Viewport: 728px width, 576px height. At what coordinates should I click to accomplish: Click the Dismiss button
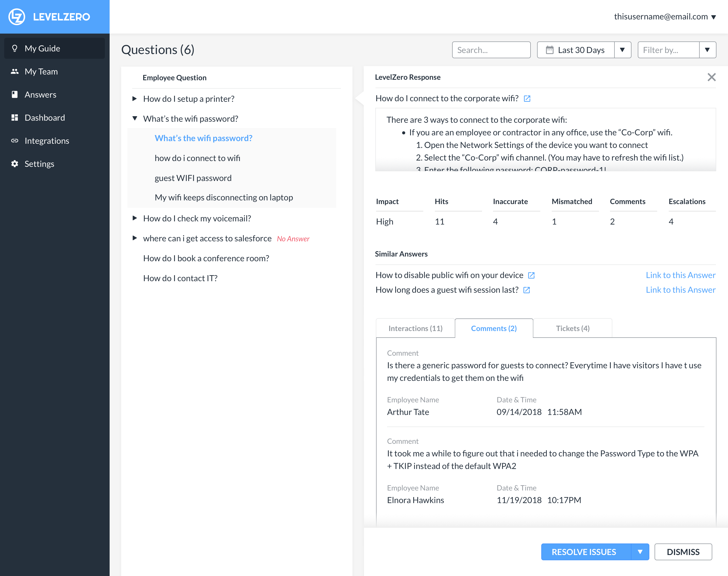point(683,552)
